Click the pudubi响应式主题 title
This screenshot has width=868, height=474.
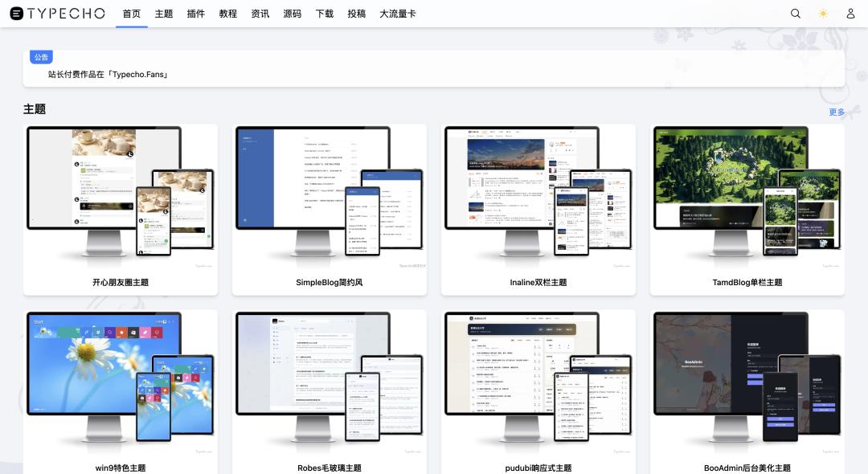[538, 468]
